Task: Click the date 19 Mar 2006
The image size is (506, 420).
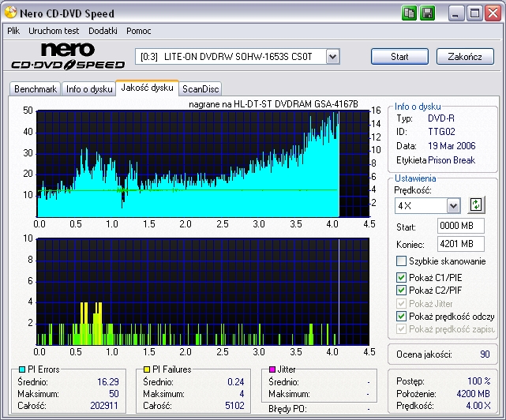Action: click(452, 146)
